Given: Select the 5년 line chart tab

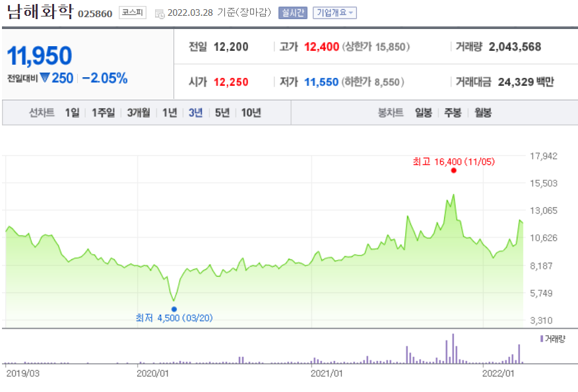Looking at the screenshot, I should click(222, 112).
